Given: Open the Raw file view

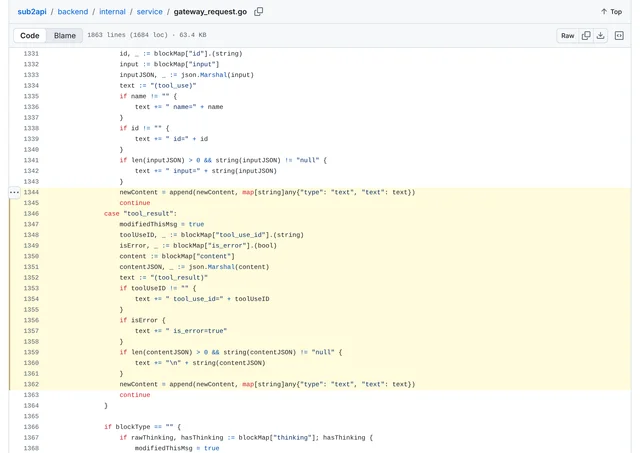Looking at the screenshot, I should [x=567, y=36].
